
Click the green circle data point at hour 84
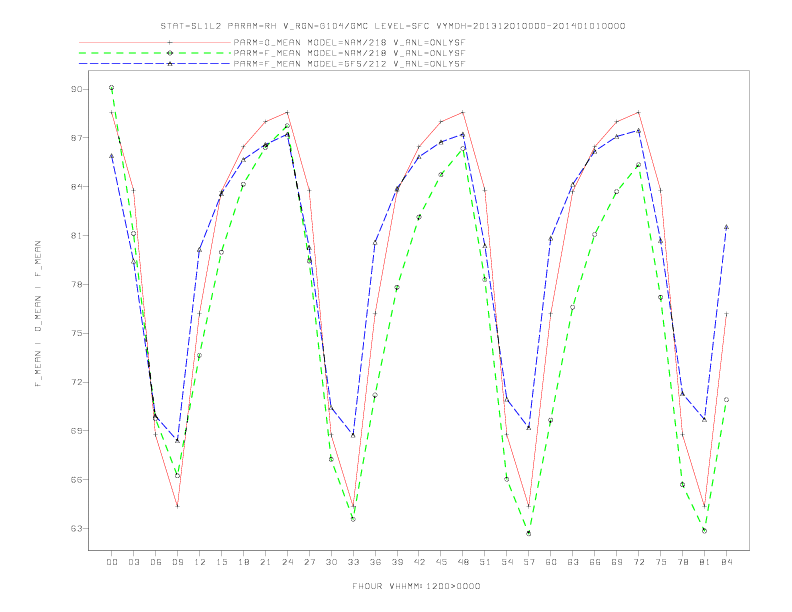(x=726, y=399)
